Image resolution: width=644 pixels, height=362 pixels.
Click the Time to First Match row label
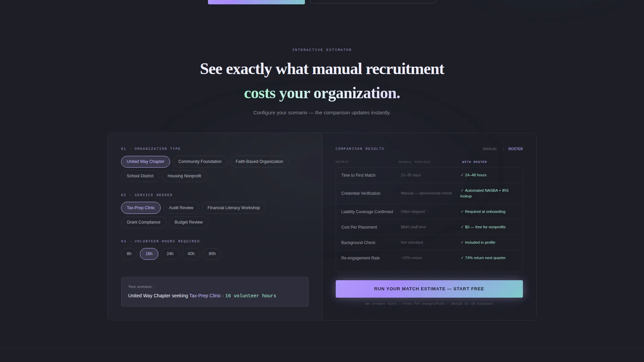click(x=358, y=175)
